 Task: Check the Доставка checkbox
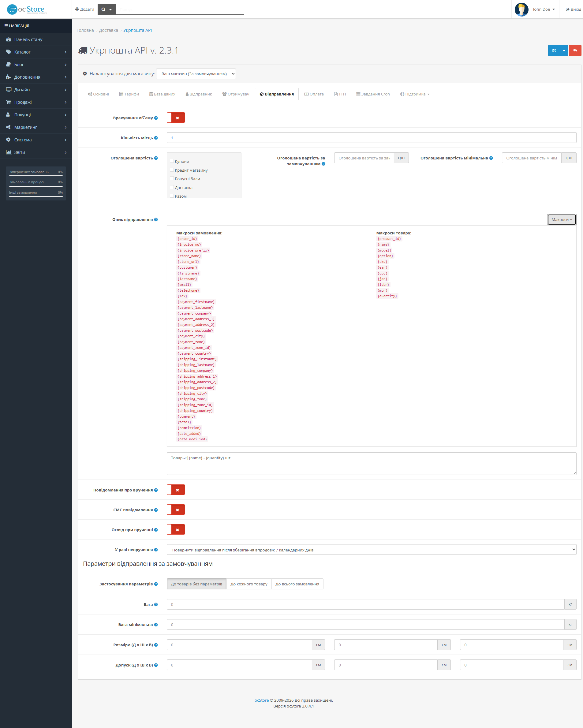(x=172, y=187)
